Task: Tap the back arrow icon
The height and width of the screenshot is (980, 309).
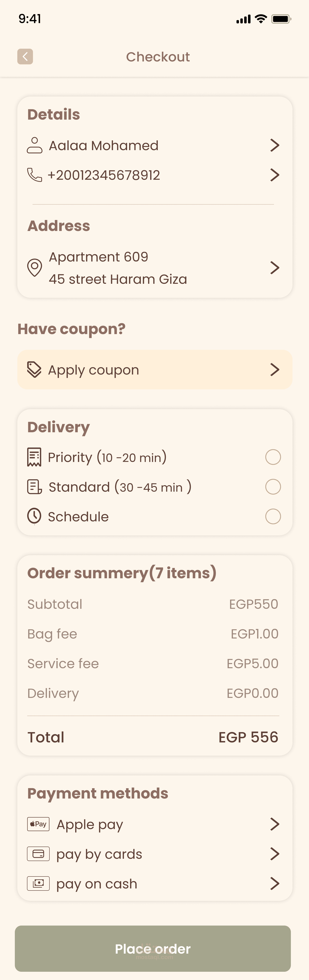Action: (x=25, y=57)
